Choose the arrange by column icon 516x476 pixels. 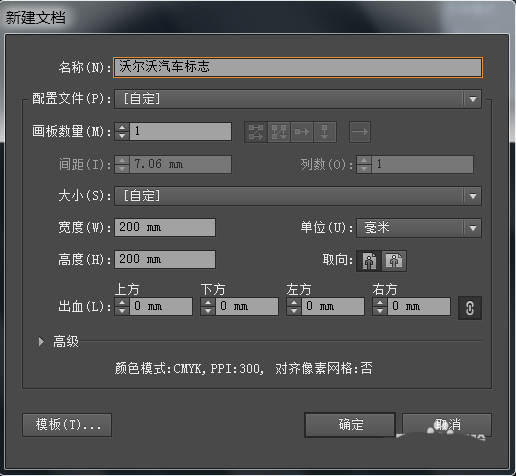[324, 132]
